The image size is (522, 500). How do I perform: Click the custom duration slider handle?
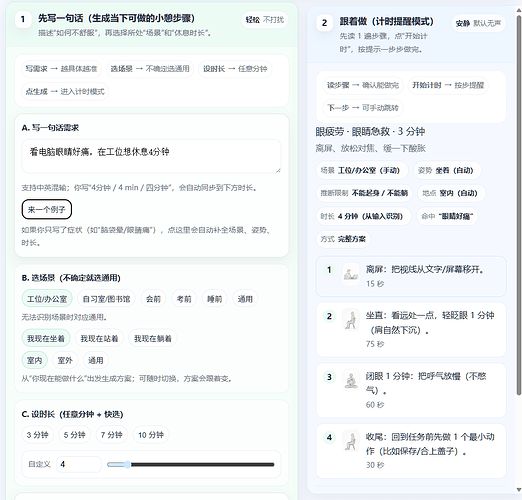(x=127, y=464)
